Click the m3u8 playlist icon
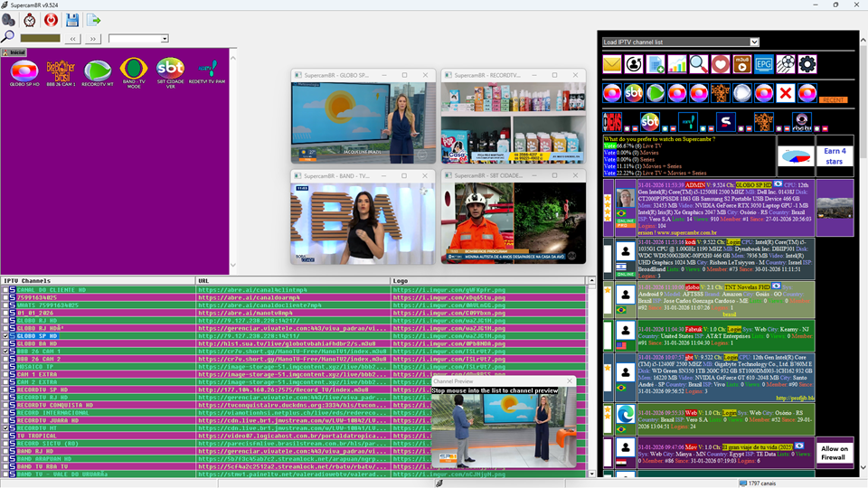868x488 pixels. coord(742,64)
